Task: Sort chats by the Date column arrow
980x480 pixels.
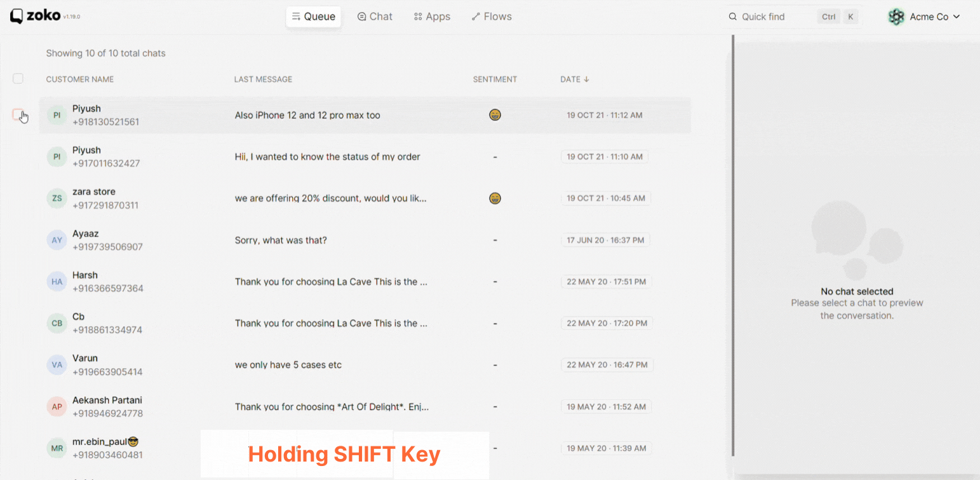Action: (x=586, y=79)
